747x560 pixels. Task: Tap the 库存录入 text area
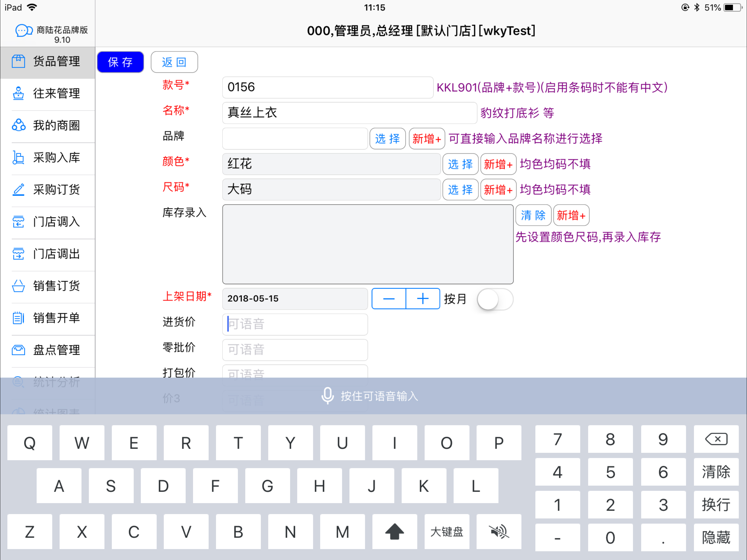click(x=368, y=244)
